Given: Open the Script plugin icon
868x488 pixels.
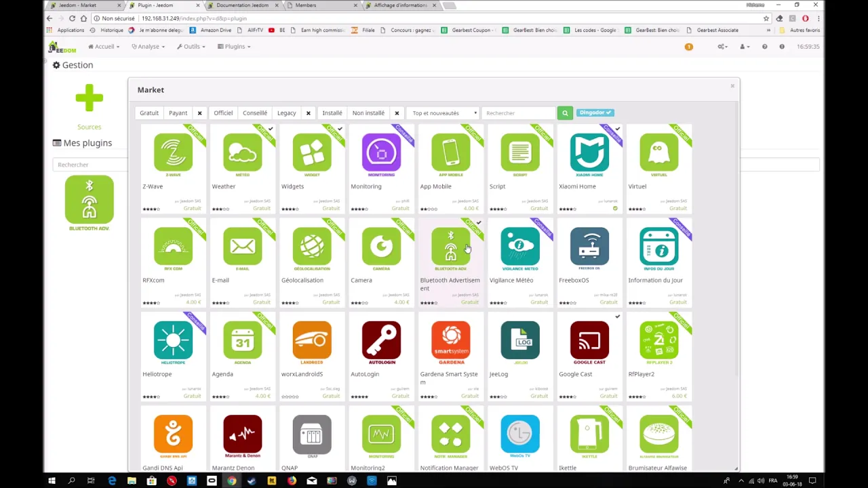Looking at the screenshot, I should tap(520, 154).
